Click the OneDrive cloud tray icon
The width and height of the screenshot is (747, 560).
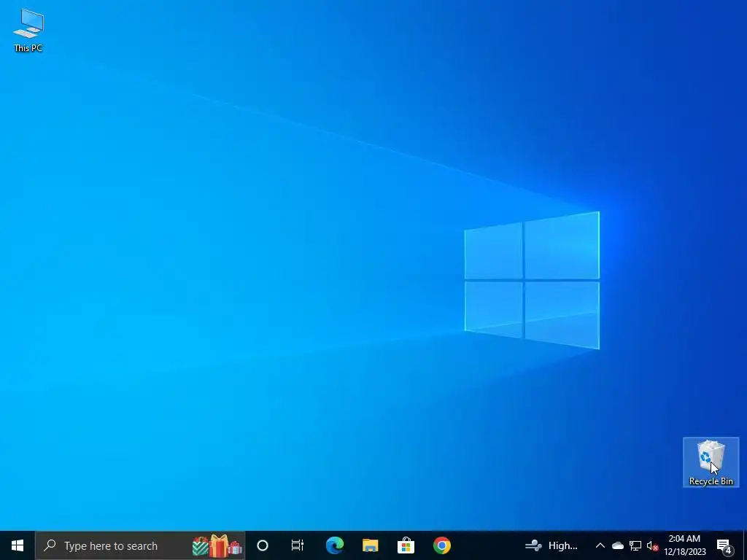click(x=618, y=545)
